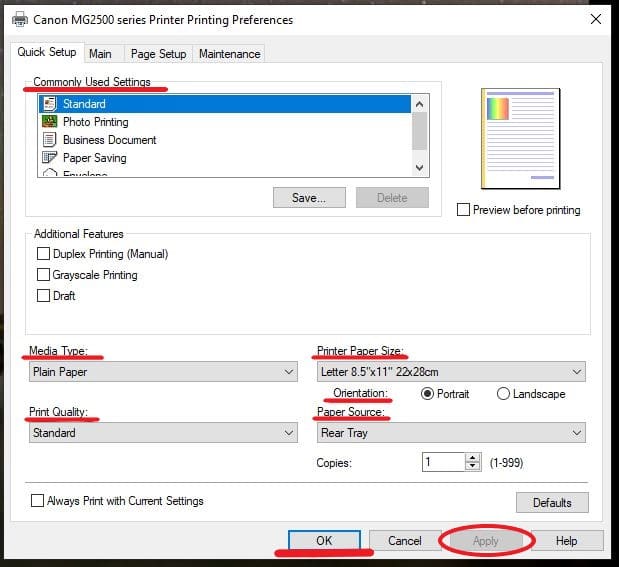Image resolution: width=619 pixels, height=567 pixels.
Task: Click the Save... button
Action: [x=309, y=198]
